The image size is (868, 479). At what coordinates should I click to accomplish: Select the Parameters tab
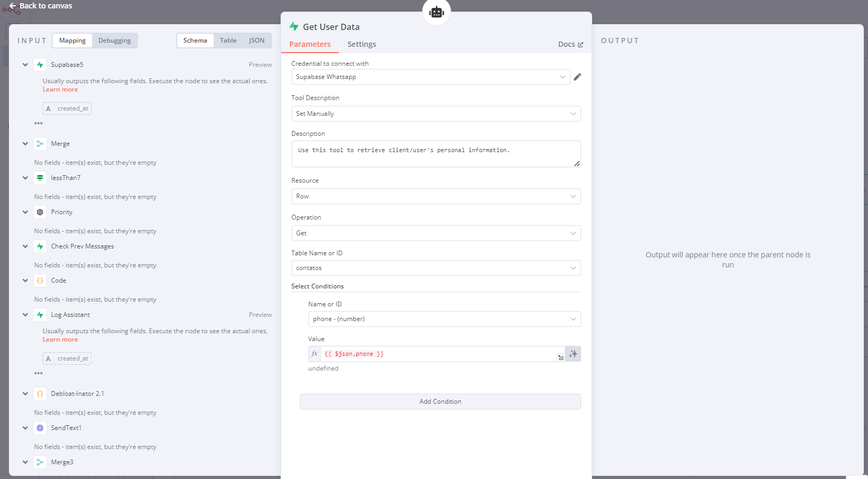(x=310, y=44)
